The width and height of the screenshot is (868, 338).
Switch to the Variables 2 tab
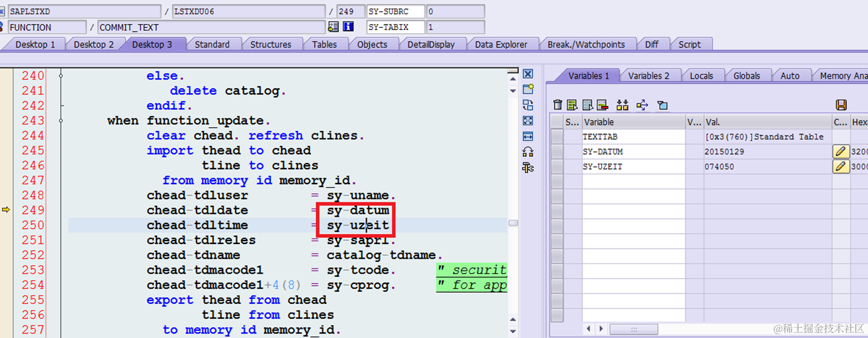pos(649,76)
